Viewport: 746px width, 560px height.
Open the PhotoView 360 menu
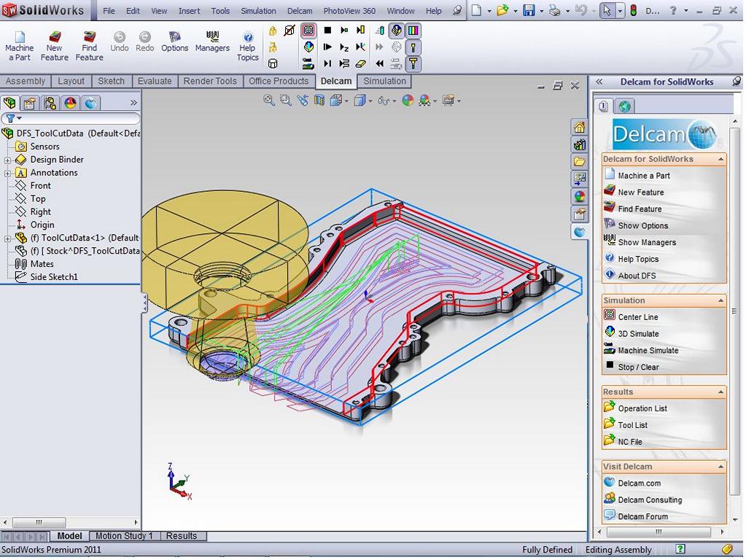pos(349,10)
